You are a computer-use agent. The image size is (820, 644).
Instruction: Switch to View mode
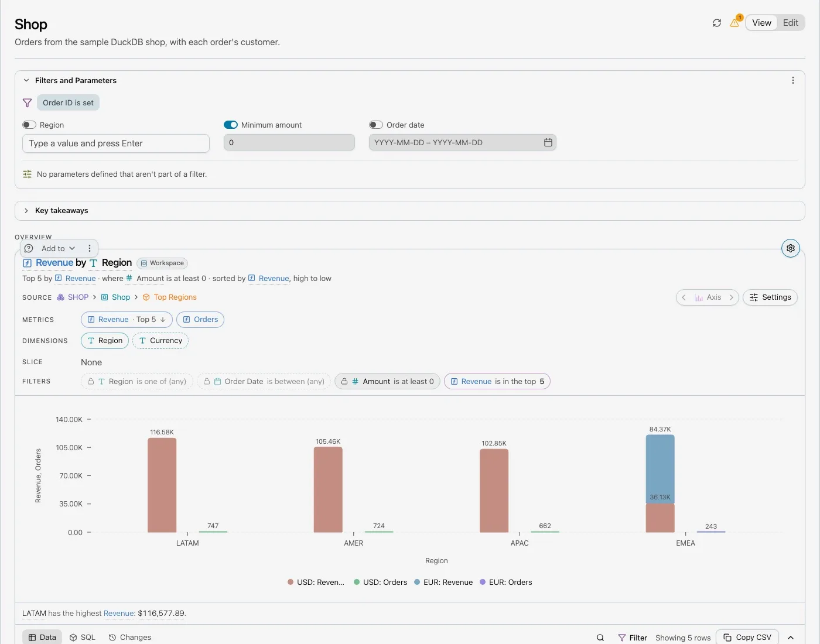(x=761, y=23)
